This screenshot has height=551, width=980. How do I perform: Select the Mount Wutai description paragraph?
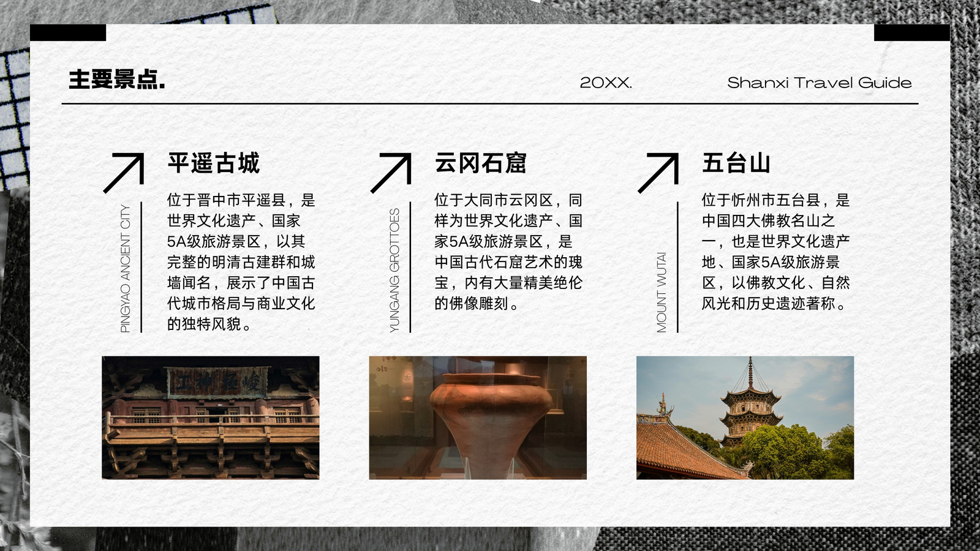(x=776, y=252)
